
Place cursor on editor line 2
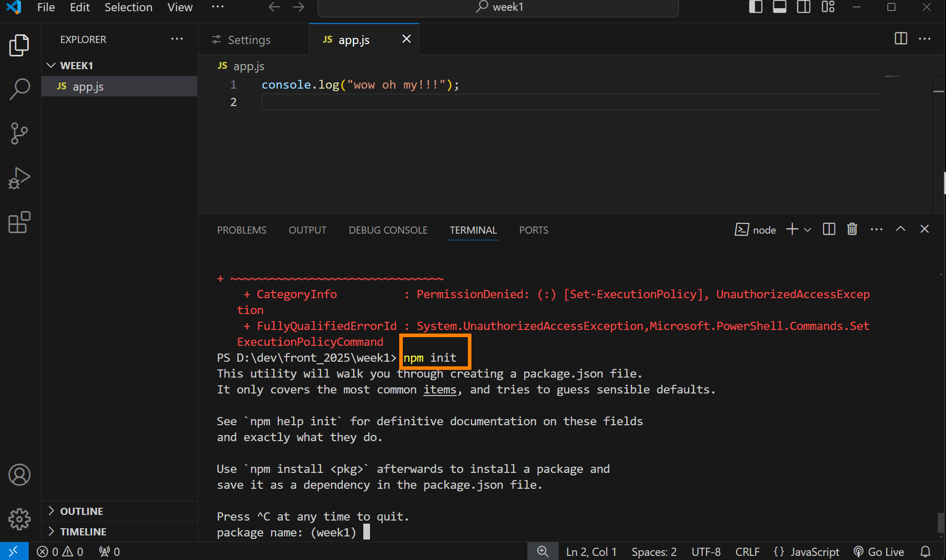pos(571,102)
